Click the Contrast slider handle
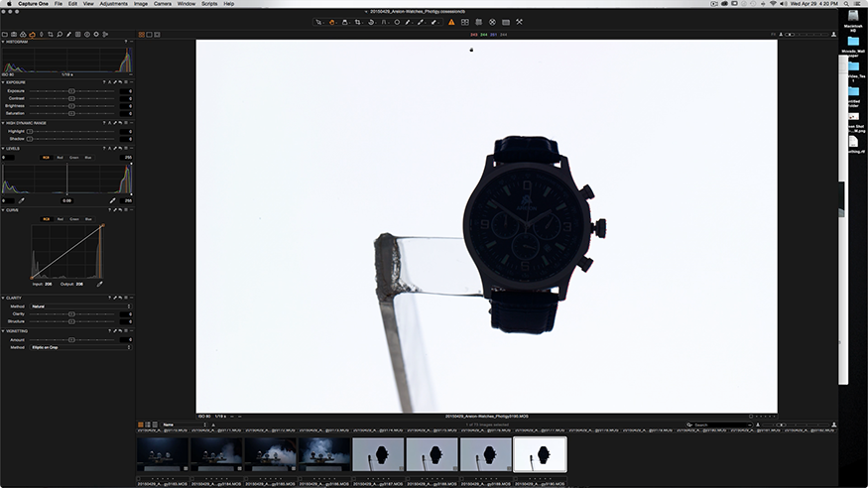Viewport: 868px width, 488px height. (x=71, y=98)
